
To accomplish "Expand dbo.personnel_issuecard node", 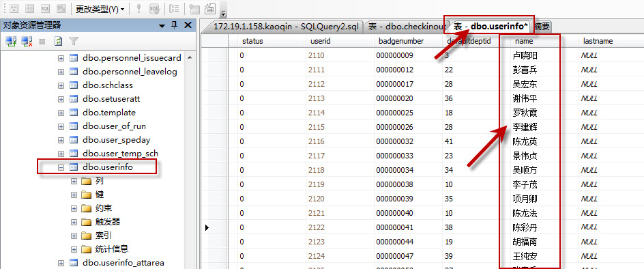I will (x=61, y=59).
